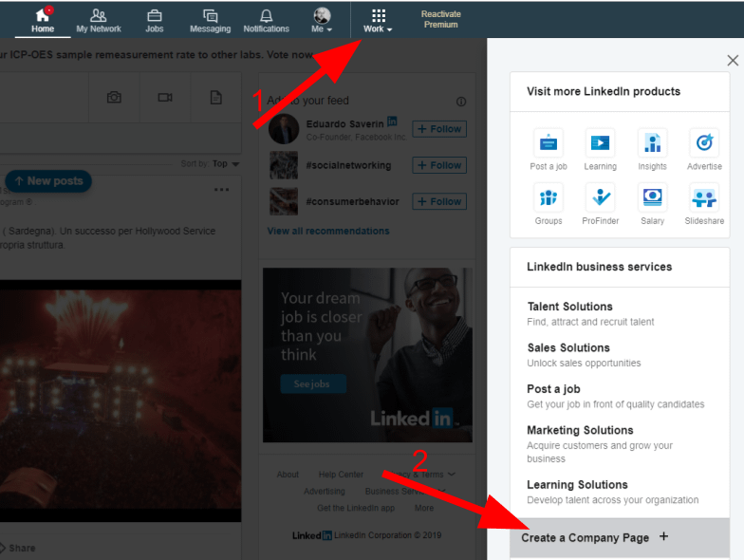Attach a document with page icon
Image resolution: width=744 pixels, height=560 pixels.
click(216, 97)
